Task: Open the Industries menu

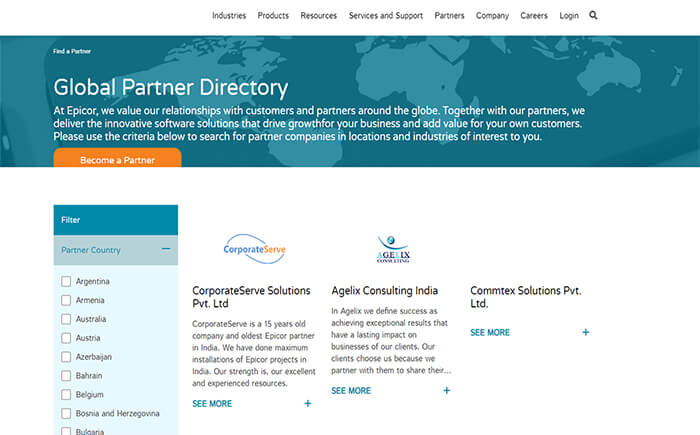Action: pos(229,16)
